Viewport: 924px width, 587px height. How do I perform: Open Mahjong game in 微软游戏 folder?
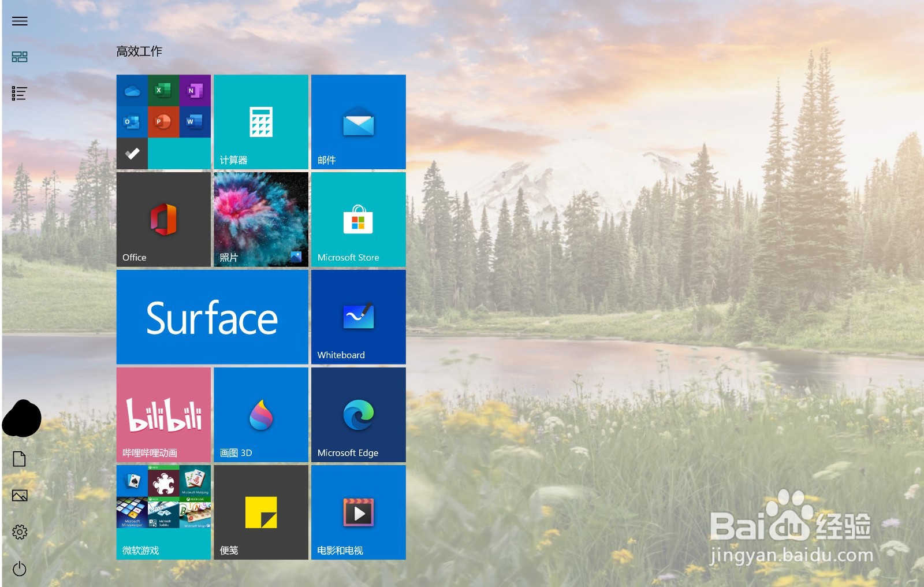coord(195,481)
